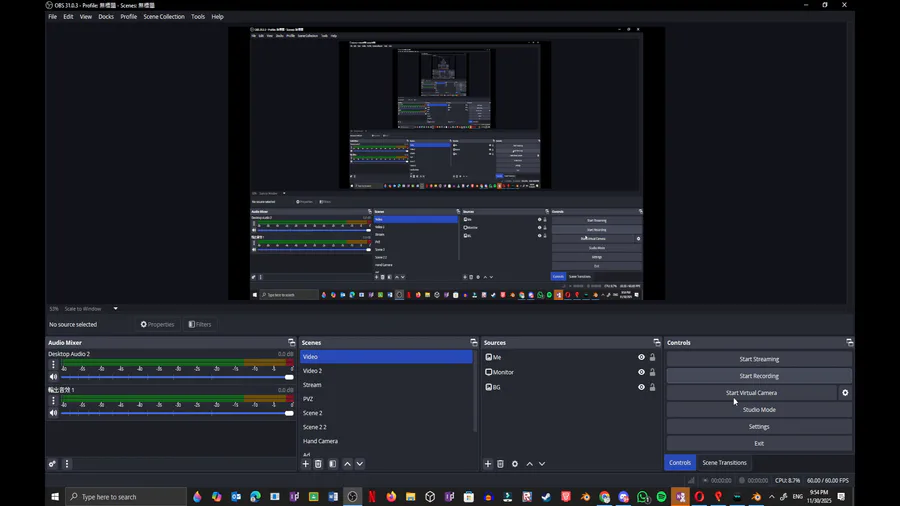Pop out the Scenes dock
900x506 pixels.
point(474,342)
